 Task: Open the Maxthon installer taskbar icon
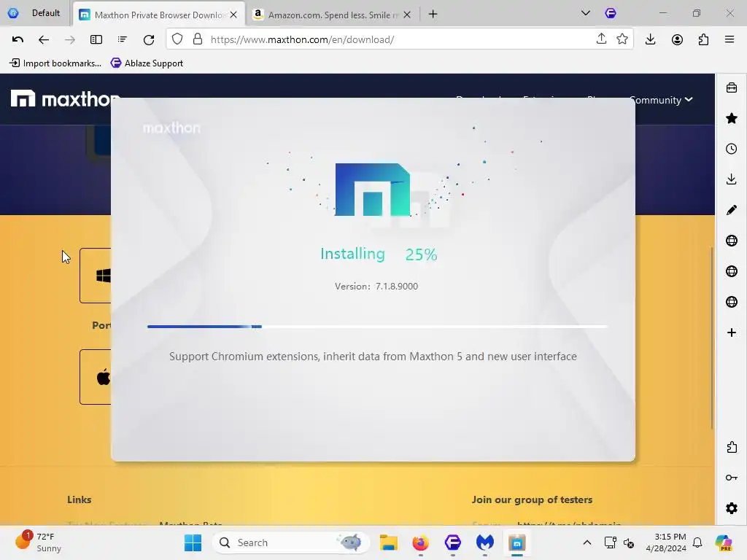pyautogui.click(x=517, y=542)
